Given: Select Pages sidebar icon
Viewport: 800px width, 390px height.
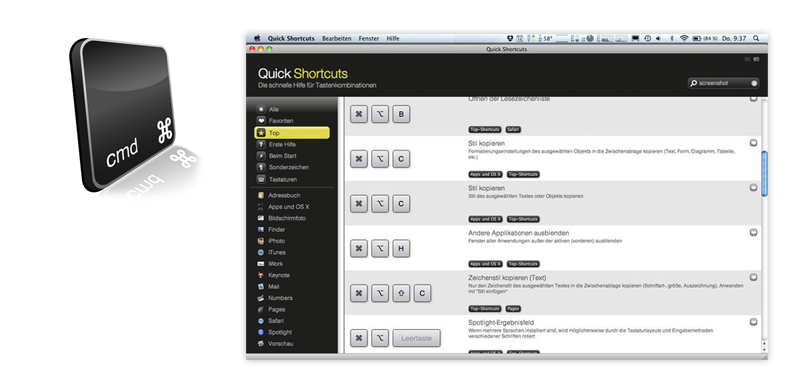Looking at the screenshot, I should click(261, 309).
